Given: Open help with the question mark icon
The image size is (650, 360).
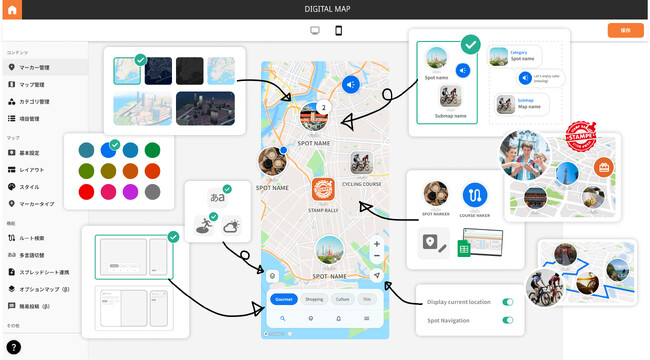Looking at the screenshot, I should (x=14, y=347).
